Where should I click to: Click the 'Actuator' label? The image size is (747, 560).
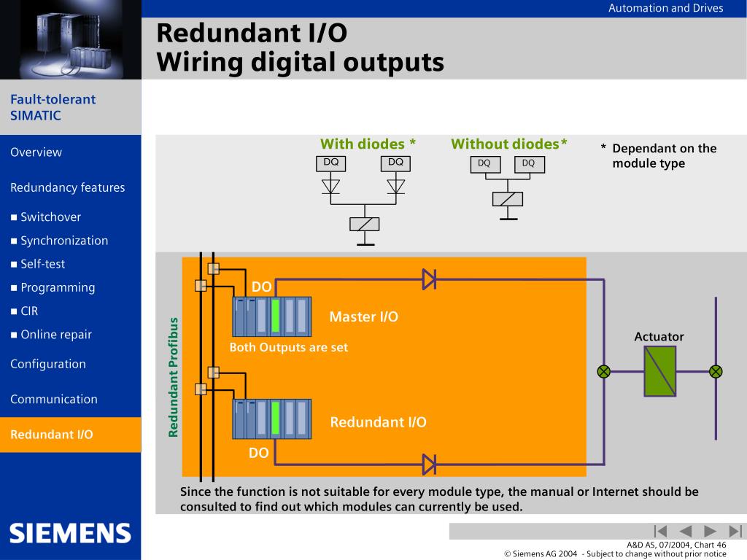[659, 337]
